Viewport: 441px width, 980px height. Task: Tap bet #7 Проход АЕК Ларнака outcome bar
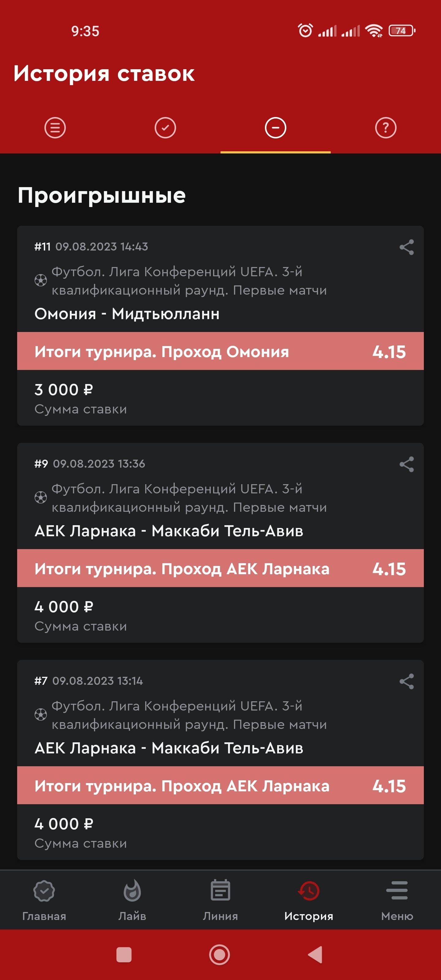coord(220,786)
